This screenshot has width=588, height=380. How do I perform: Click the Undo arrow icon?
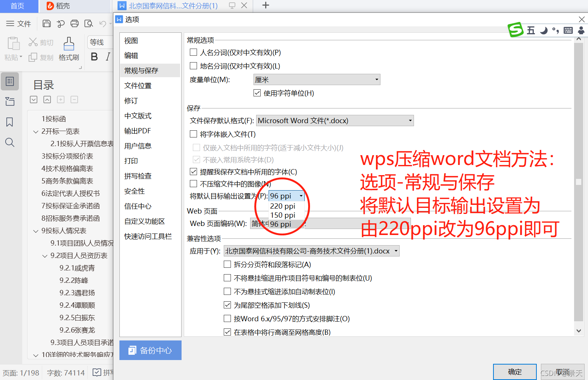pyautogui.click(x=102, y=24)
